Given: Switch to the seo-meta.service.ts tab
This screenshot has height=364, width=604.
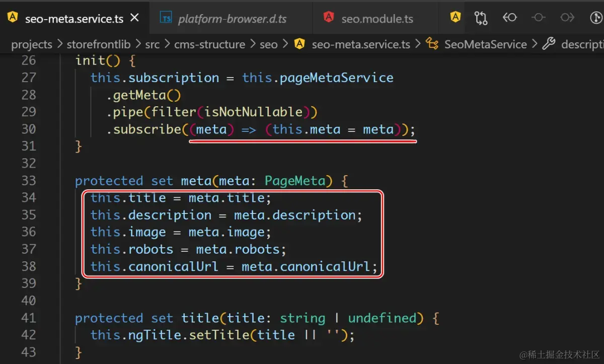Looking at the screenshot, I should (74, 19).
